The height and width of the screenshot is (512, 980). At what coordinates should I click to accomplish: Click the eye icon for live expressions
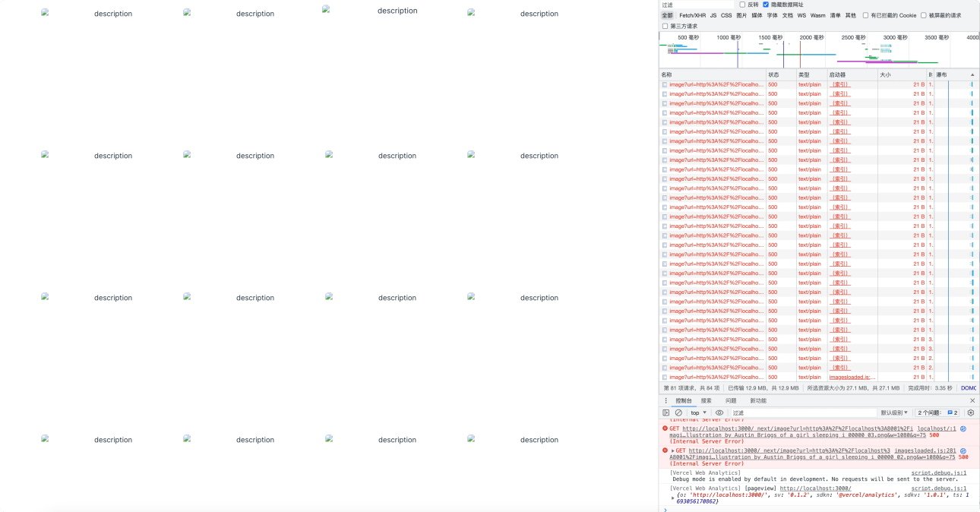[719, 412]
